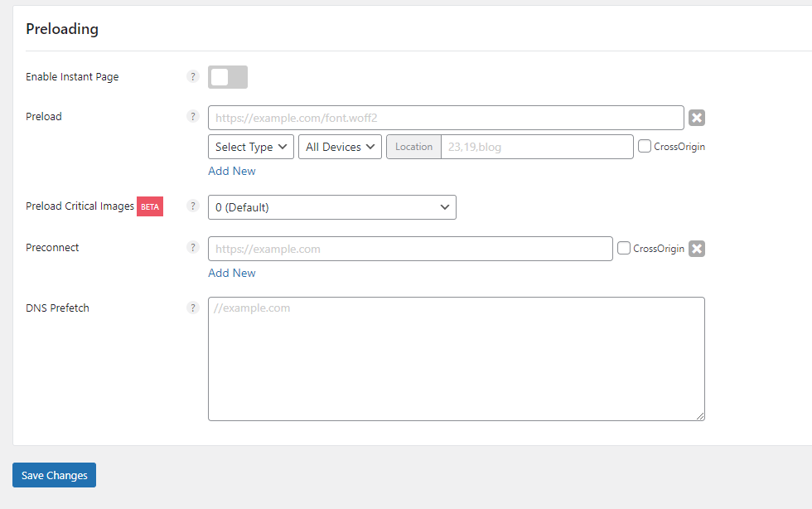This screenshot has width=812, height=509.
Task: Open Preload Critical Images 0 (Default) dropdown
Action: (331, 207)
